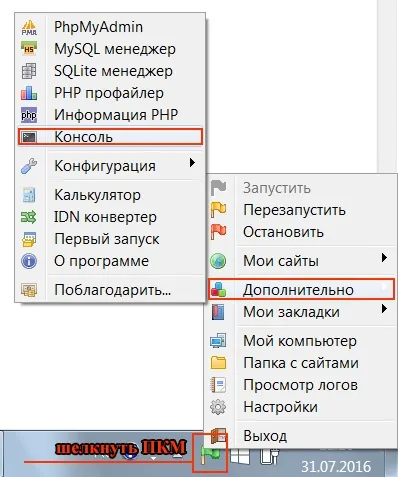Open PHP профайлер bar chart icon
Image resolution: width=398 pixels, height=477 pixels.
coord(29,93)
